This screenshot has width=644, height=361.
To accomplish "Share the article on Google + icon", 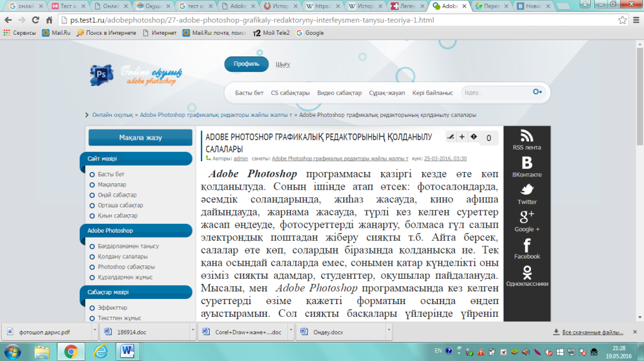I will pos(527,216).
